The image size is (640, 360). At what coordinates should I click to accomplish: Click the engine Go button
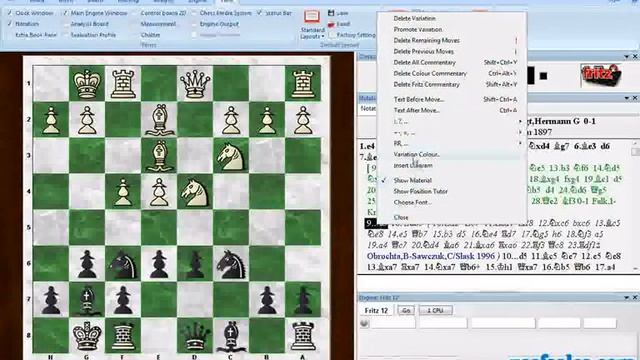tap(406, 311)
